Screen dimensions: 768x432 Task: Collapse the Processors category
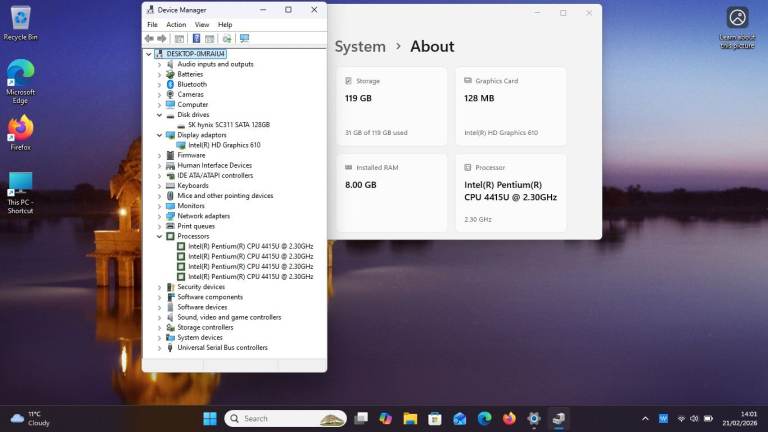point(159,236)
